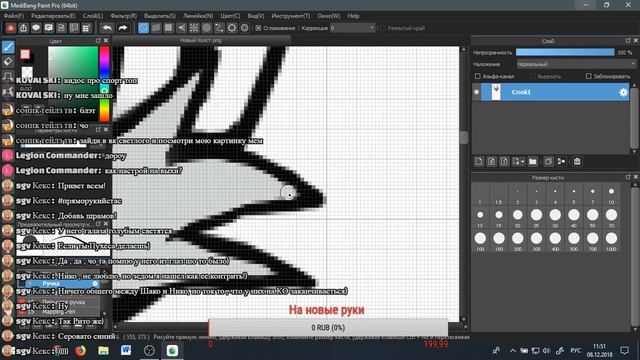Image resolution: width=640 pixels, height=360 pixels.
Task: Open Firefox from the taskbar
Action: tap(80, 350)
